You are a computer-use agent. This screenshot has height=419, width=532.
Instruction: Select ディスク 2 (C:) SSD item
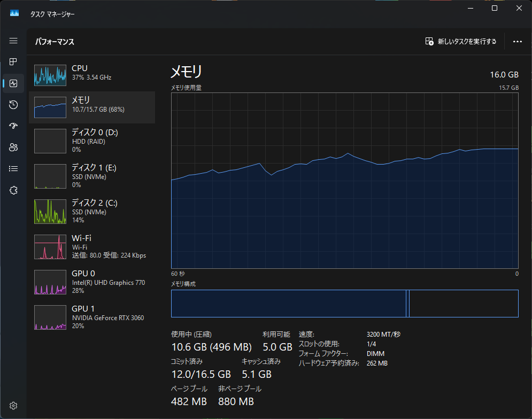(92, 211)
